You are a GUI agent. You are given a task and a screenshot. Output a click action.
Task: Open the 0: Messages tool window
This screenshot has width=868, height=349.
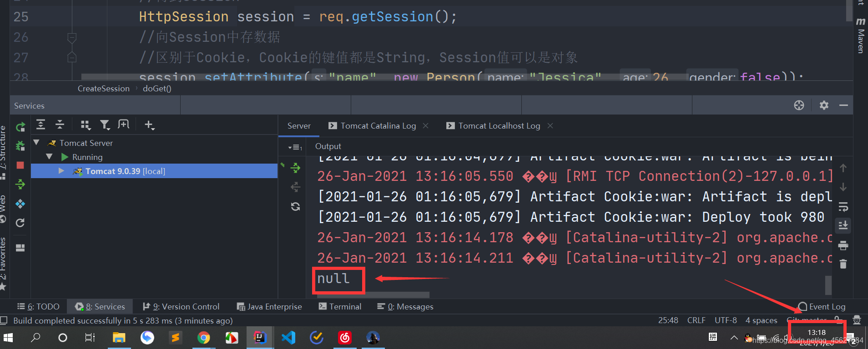[x=405, y=307]
